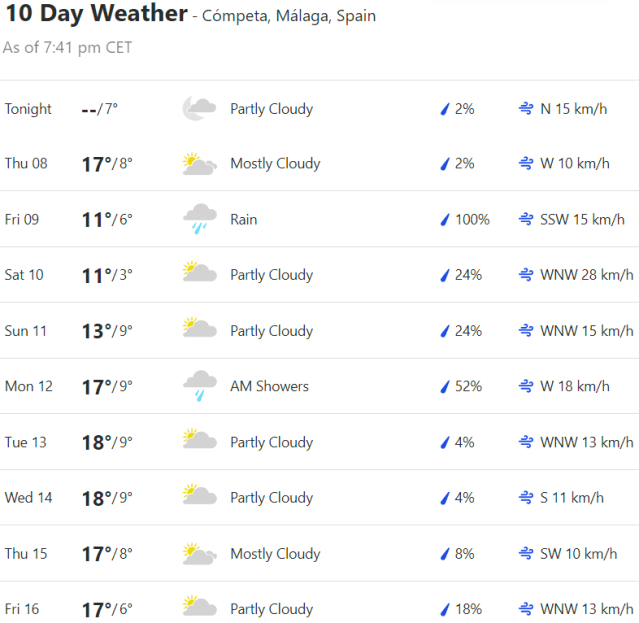The height and width of the screenshot is (623, 639).
Task: Click the Rain description for Fri 09
Action: tap(243, 220)
